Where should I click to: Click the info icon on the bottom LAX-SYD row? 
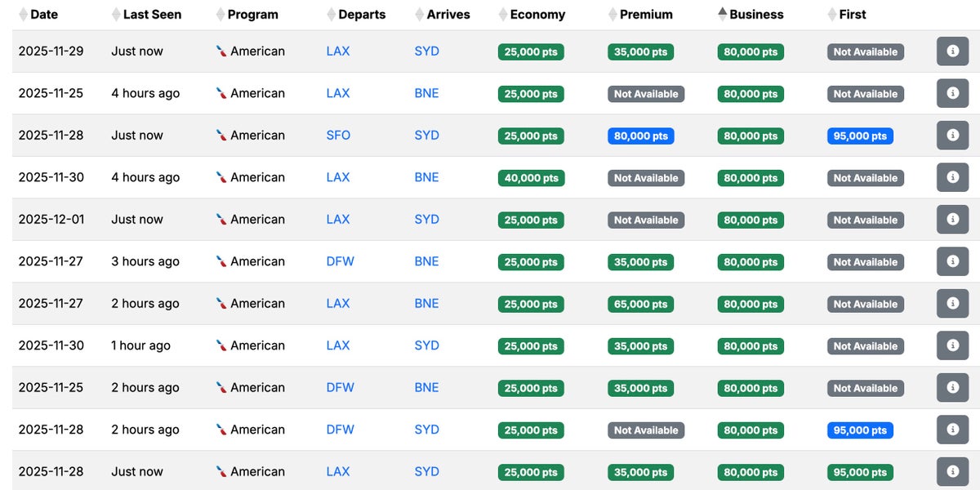click(953, 471)
